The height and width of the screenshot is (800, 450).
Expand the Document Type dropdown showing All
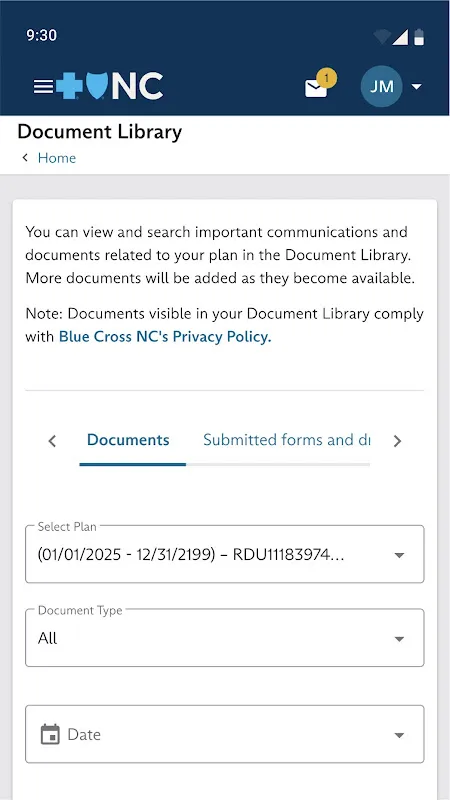224,638
